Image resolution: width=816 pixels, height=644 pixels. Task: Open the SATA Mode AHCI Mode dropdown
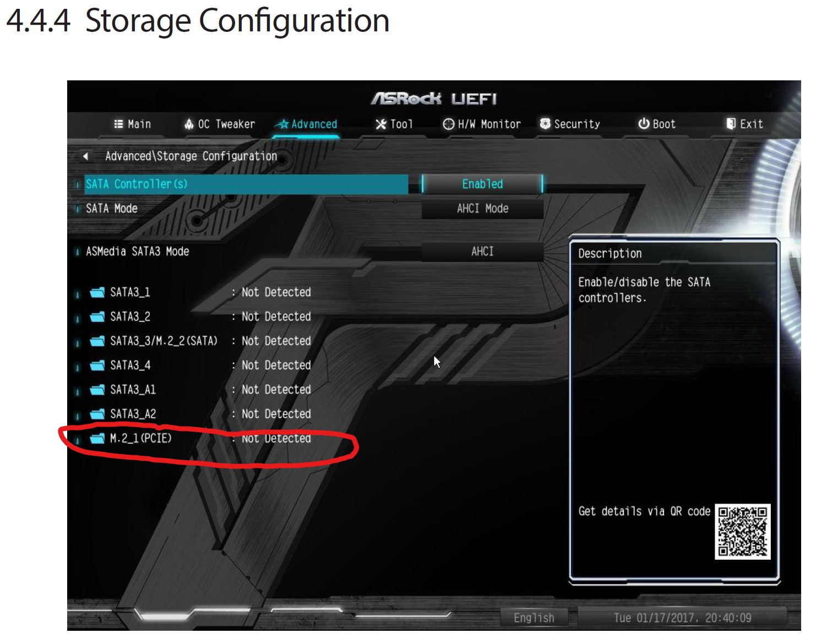482,209
